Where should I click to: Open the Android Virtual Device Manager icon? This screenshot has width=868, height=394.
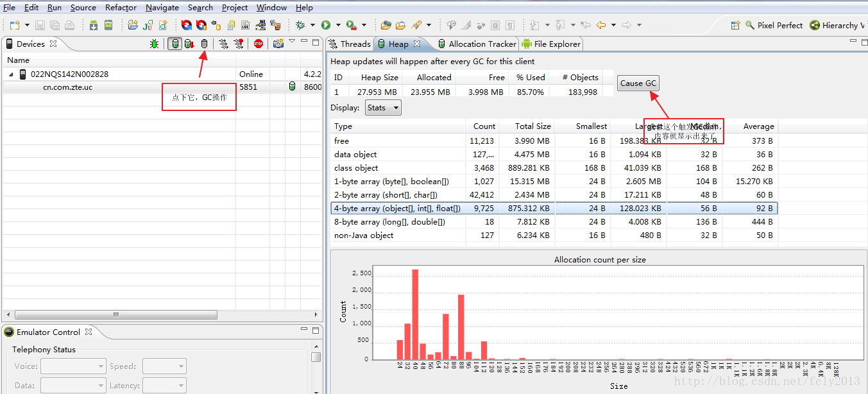pyautogui.click(x=108, y=26)
